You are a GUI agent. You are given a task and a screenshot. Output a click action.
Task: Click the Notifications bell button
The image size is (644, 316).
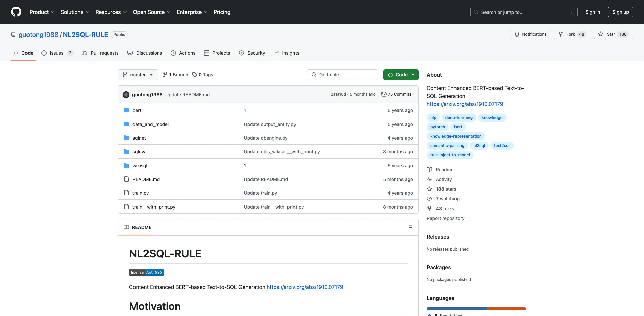point(530,34)
